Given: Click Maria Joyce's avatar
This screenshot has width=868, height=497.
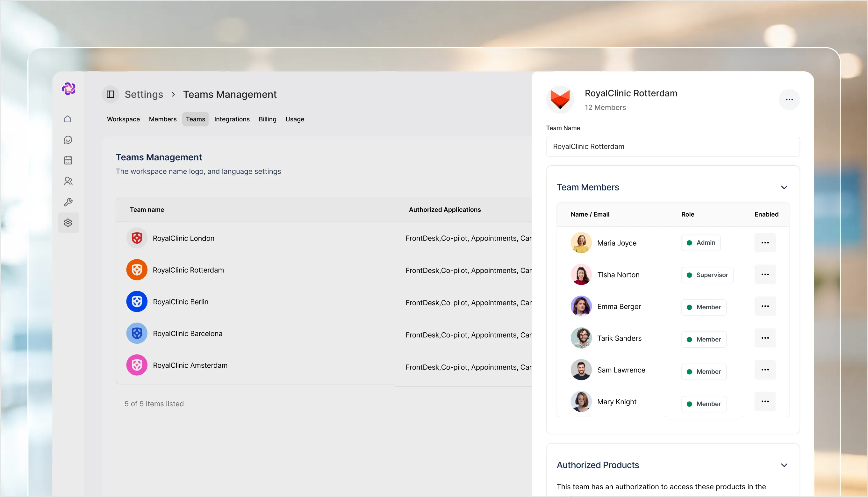Looking at the screenshot, I should coord(581,243).
